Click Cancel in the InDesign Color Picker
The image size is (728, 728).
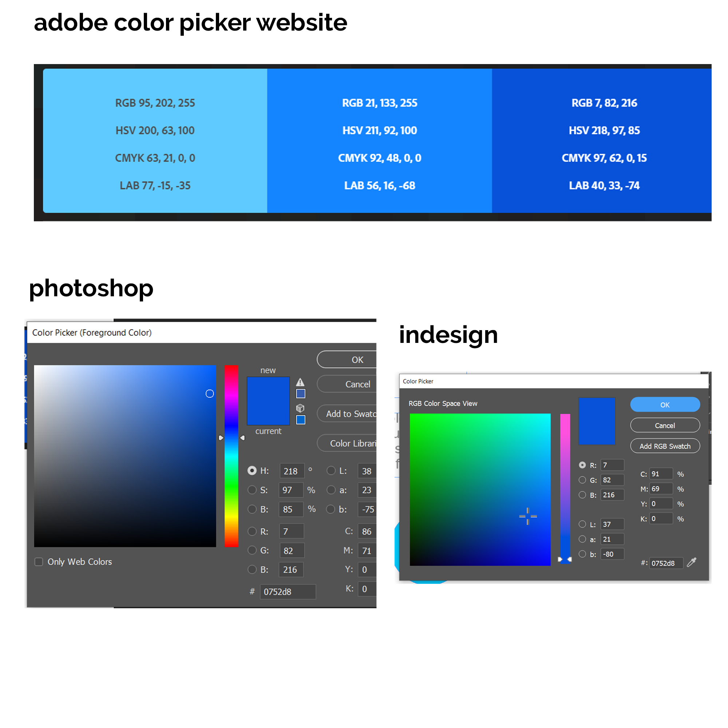click(x=664, y=425)
